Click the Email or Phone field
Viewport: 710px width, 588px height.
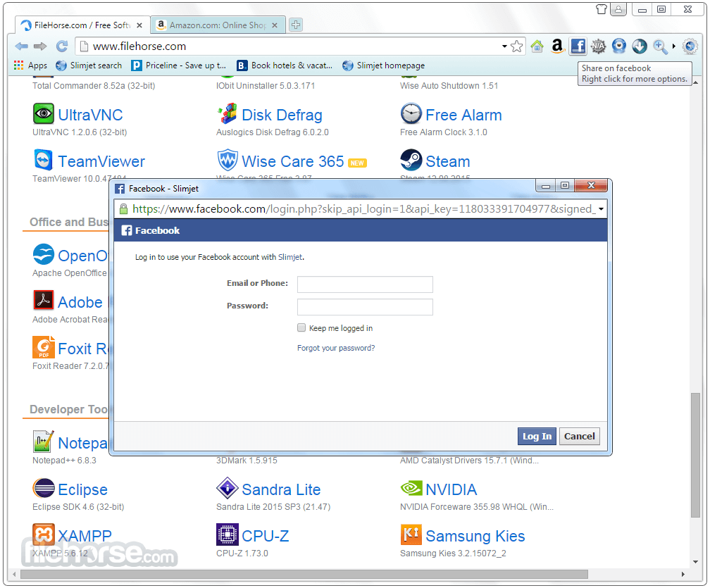point(365,284)
